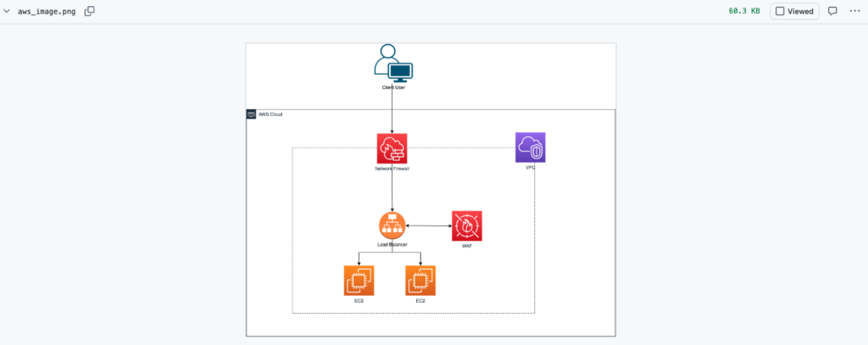
Task: Click the Load Balancer text label
Action: (392, 245)
